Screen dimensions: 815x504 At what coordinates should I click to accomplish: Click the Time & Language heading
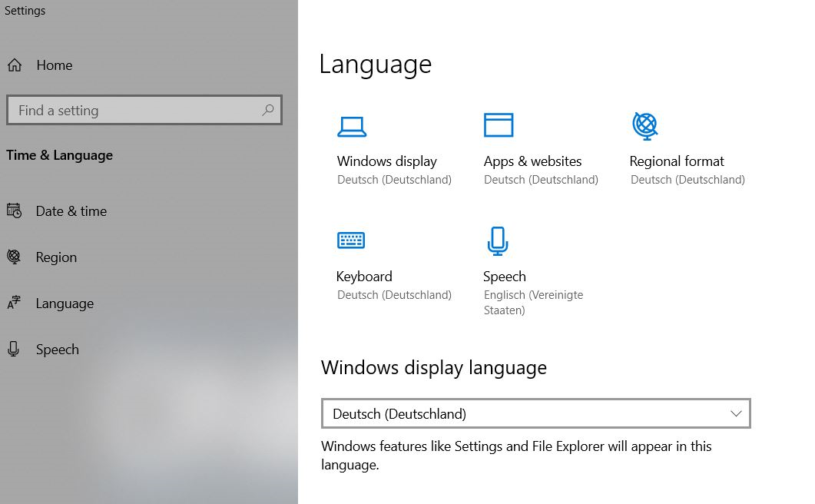(x=59, y=155)
